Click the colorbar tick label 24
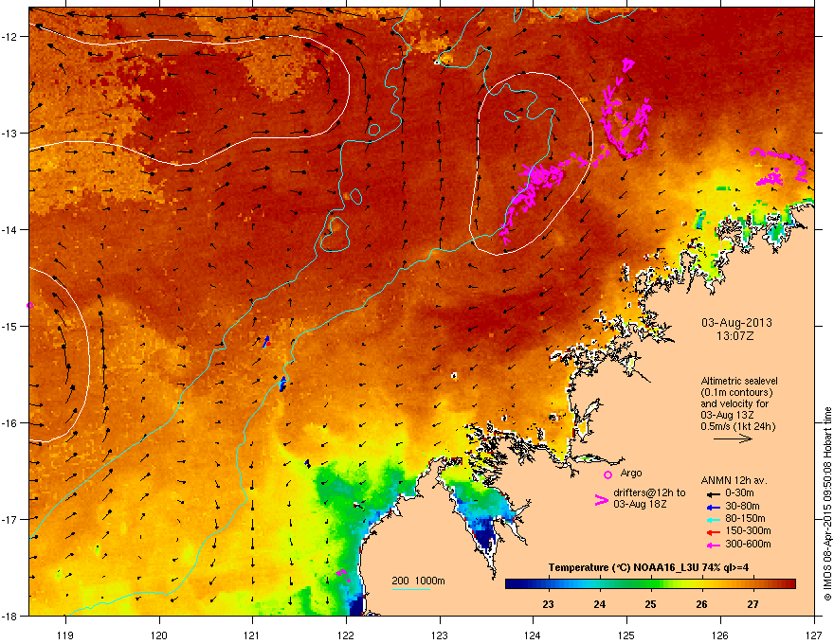The height and width of the screenshot is (644, 834). [x=599, y=604]
